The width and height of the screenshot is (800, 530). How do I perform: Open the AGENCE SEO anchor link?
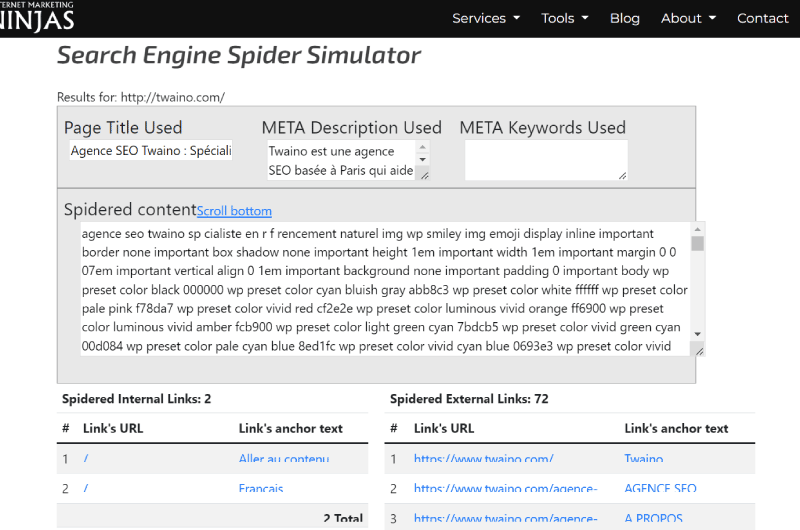[660, 489]
